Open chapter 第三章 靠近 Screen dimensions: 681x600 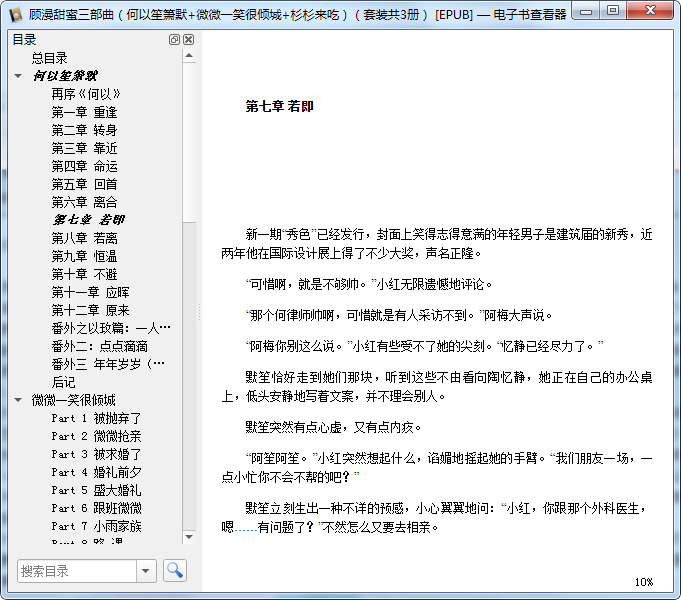click(x=84, y=148)
